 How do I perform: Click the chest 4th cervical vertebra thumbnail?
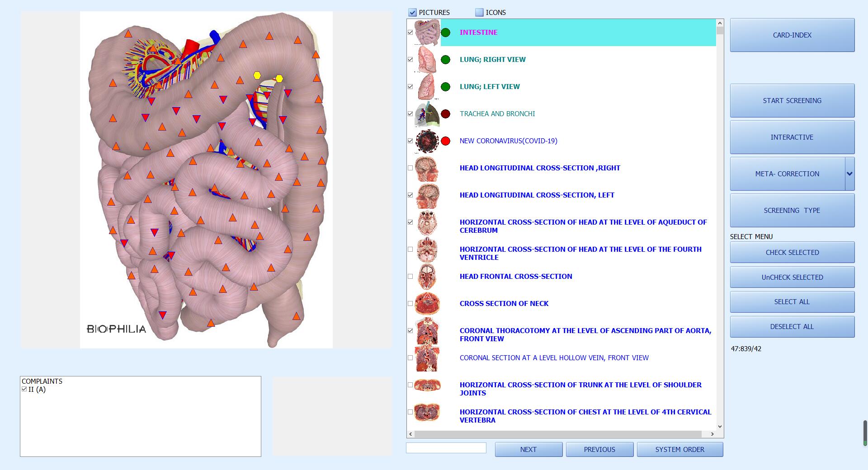pyautogui.click(x=427, y=412)
